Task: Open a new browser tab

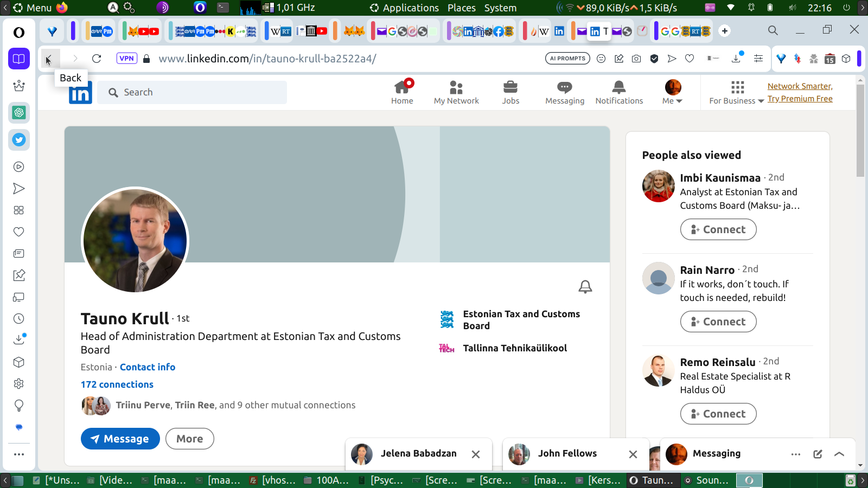Action: point(725,31)
